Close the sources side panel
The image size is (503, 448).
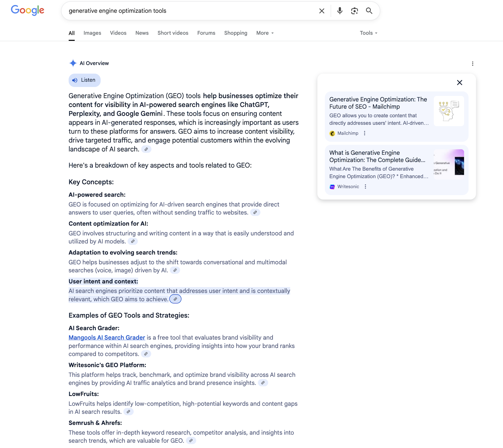460,83
